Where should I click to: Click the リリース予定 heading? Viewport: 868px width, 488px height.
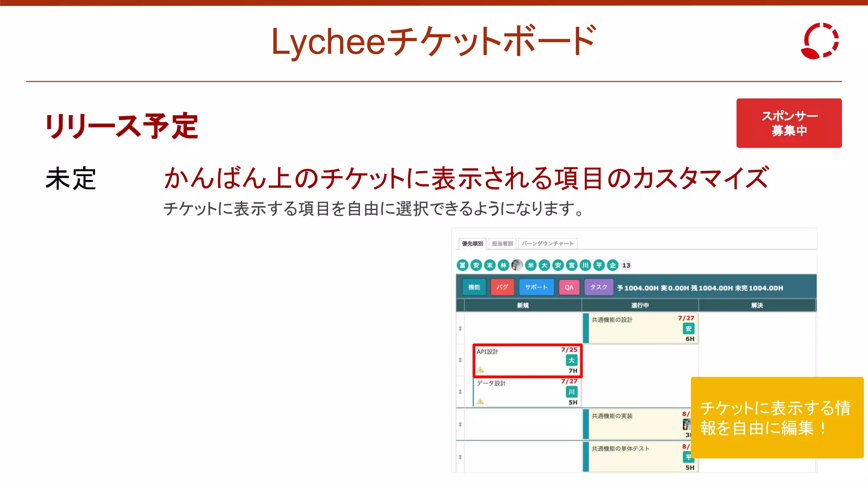[x=122, y=126]
